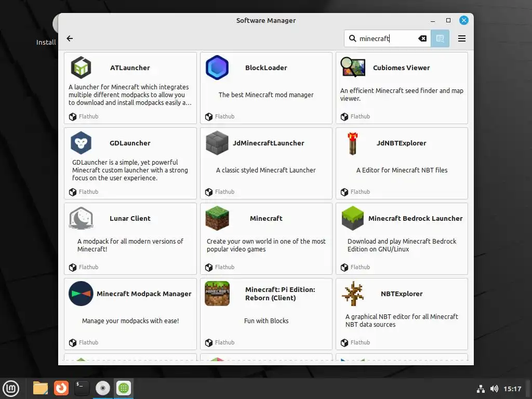The height and width of the screenshot is (399, 532).
Task: Click "Manage your modpacks with ease!" text
Action: [x=130, y=321]
